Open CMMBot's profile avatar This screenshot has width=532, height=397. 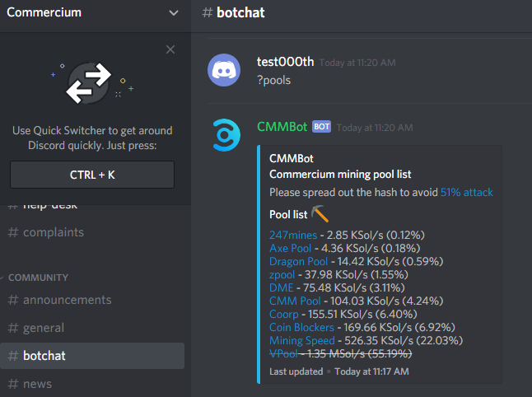tap(226, 135)
